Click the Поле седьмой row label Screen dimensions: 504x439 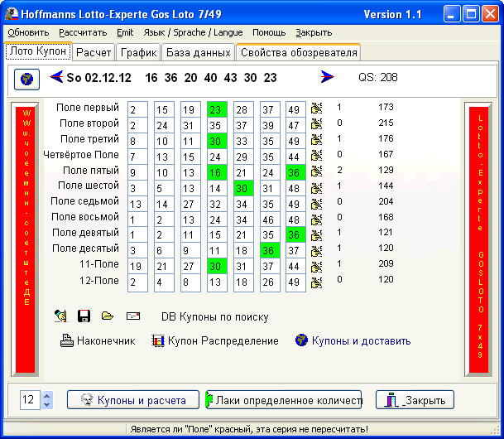click(85, 201)
